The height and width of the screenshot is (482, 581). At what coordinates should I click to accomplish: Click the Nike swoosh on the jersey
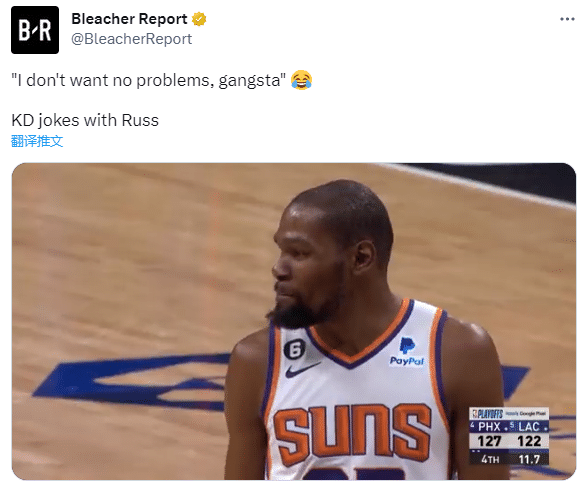(x=302, y=370)
